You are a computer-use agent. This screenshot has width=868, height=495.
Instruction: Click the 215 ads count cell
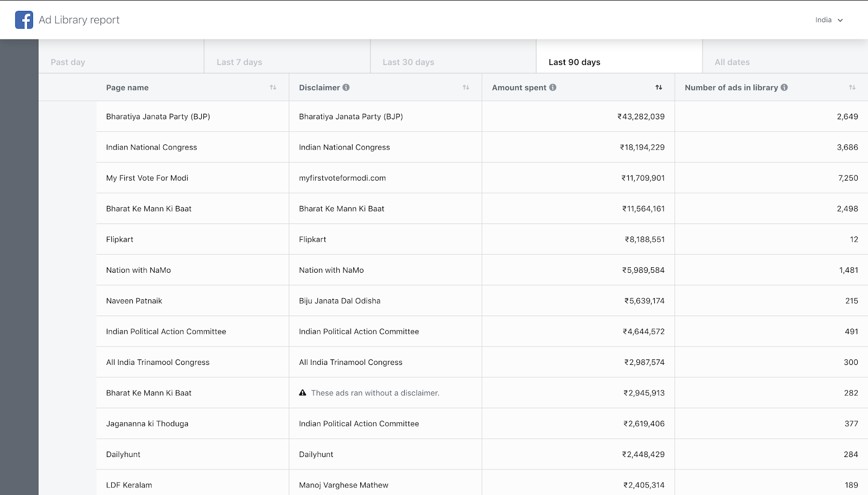pyautogui.click(x=852, y=301)
